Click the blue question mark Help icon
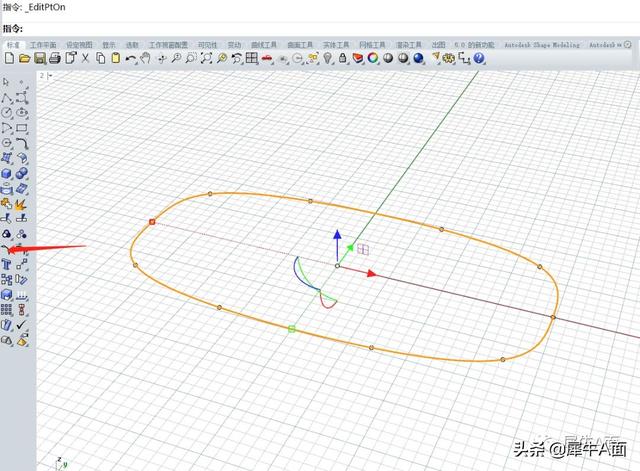640x471 pixels. click(479, 58)
